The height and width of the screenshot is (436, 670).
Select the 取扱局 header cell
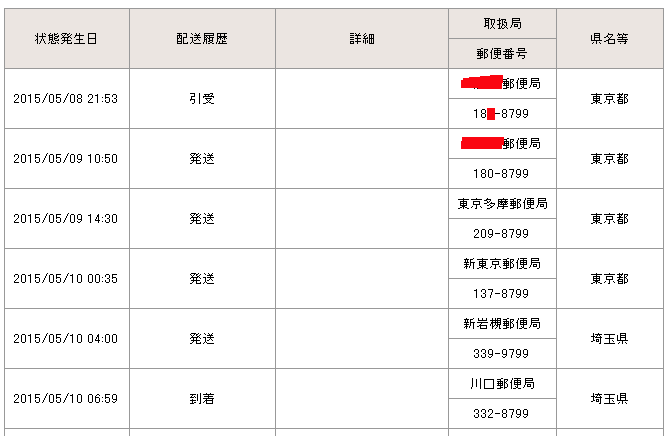502,24
